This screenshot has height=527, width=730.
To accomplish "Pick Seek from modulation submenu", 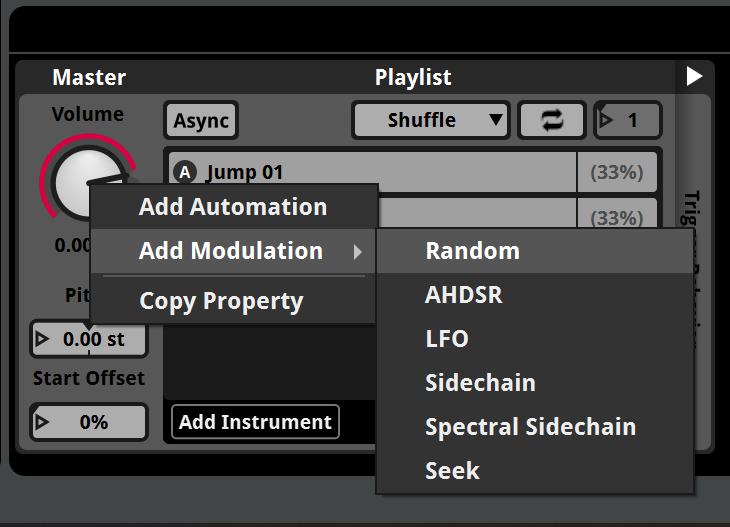I will point(452,471).
